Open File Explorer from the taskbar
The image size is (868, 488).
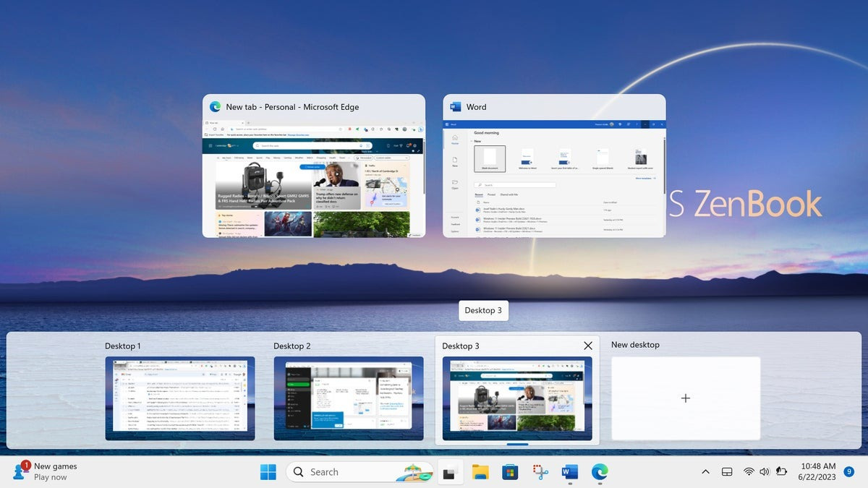[x=480, y=472]
